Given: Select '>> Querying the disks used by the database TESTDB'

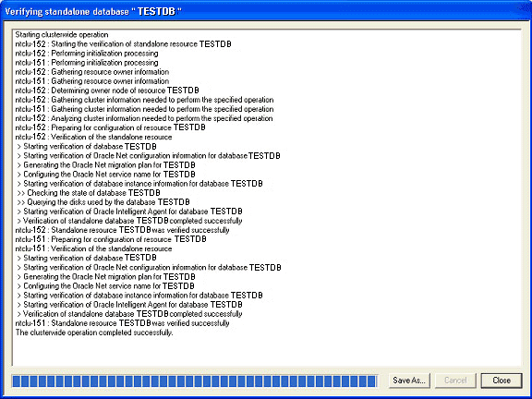Looking at the screenshot, I should (103, 202).
